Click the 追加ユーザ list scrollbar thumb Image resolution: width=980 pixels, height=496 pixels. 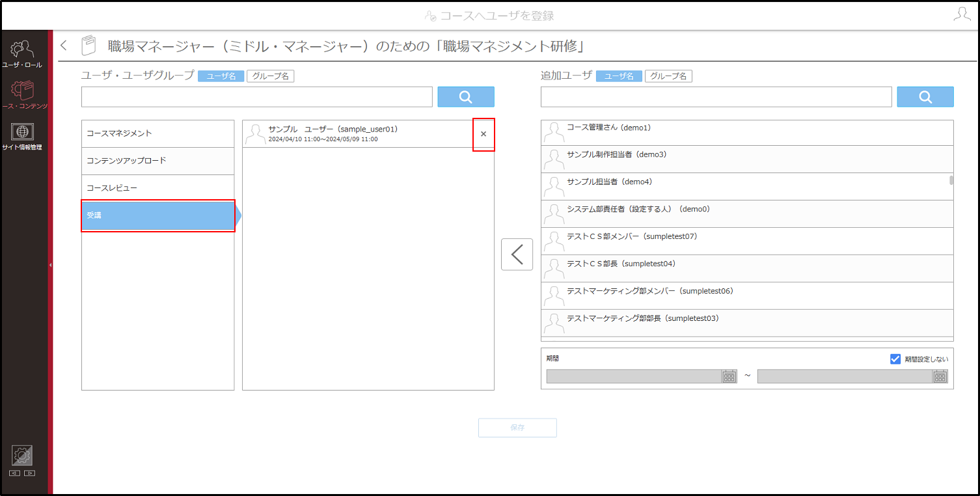pos(951,180)
